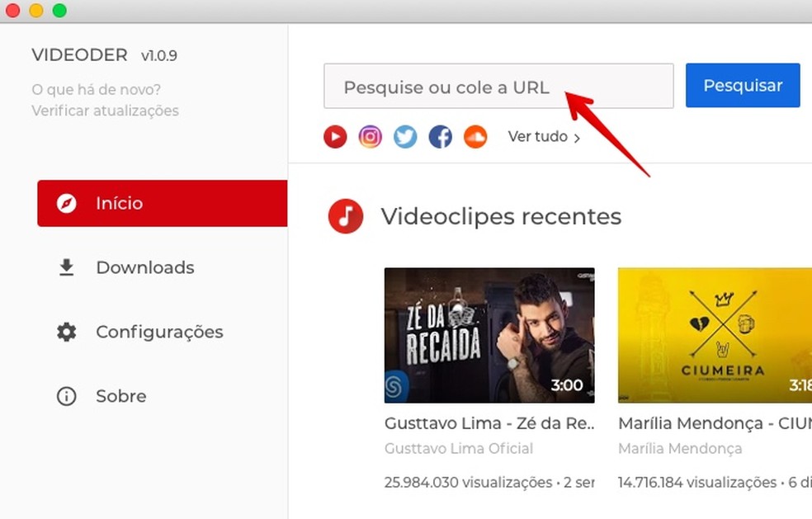Click the info icon beside Sobre
This screenshot has width=812, height=519.
(66, 396)
